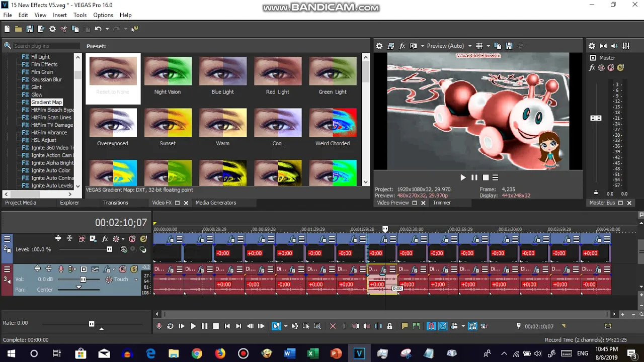Open the Options menu
644x362 pixels.
[103, 15]
